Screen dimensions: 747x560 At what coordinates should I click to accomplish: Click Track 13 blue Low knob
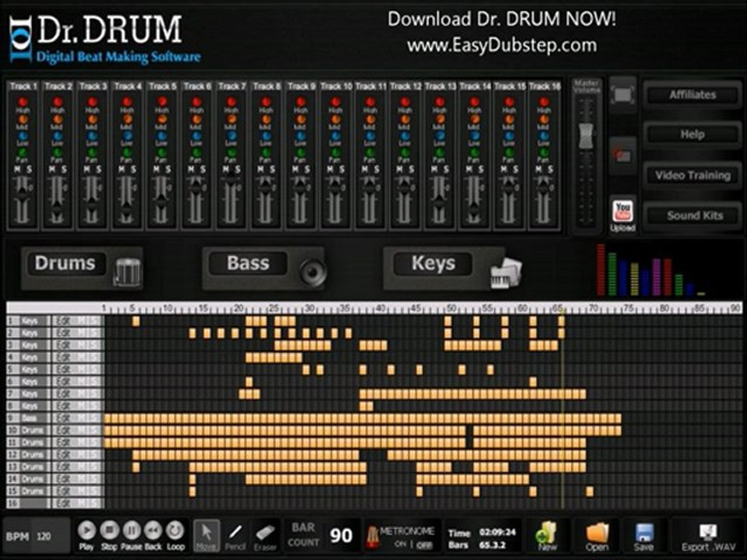(440, 135)
